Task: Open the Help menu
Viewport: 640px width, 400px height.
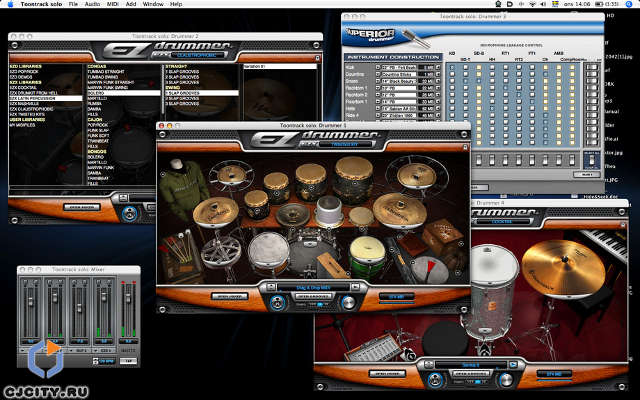Action: (x=176, y=4)
